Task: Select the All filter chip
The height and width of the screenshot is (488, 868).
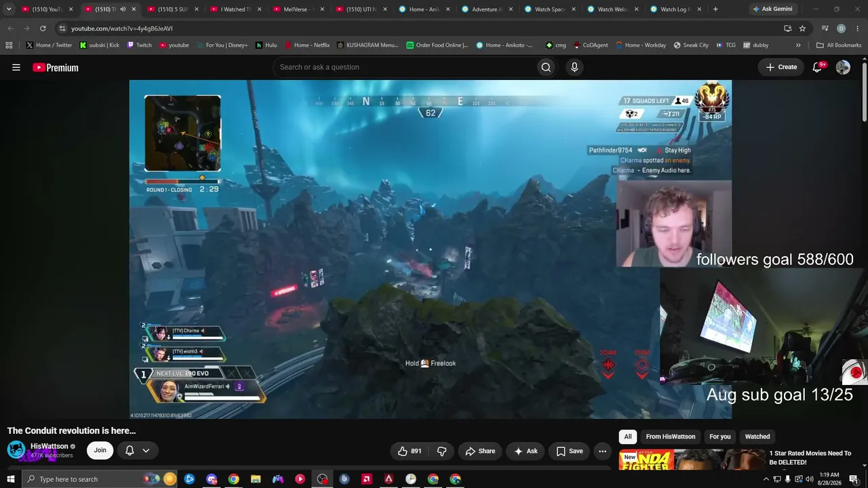Action: (628, 436)
